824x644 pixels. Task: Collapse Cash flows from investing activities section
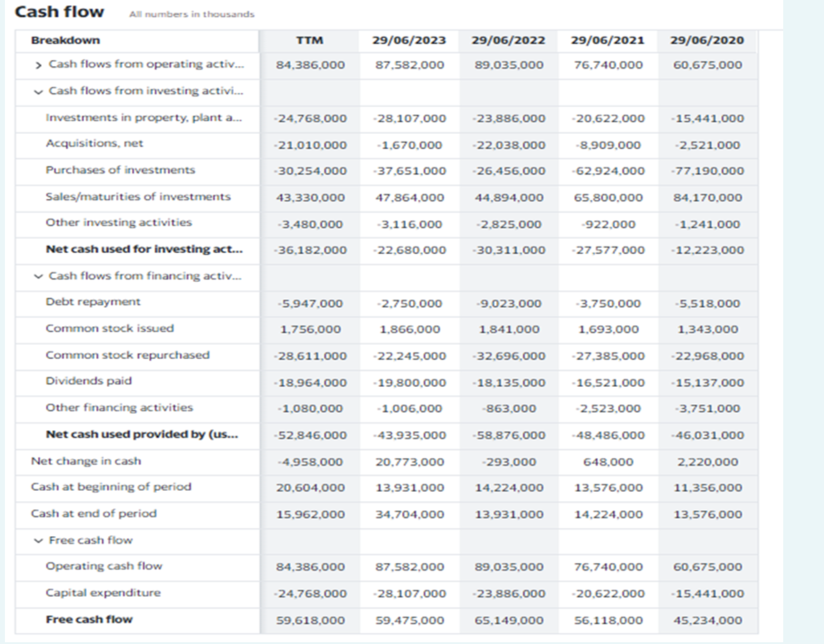(38, 92)
